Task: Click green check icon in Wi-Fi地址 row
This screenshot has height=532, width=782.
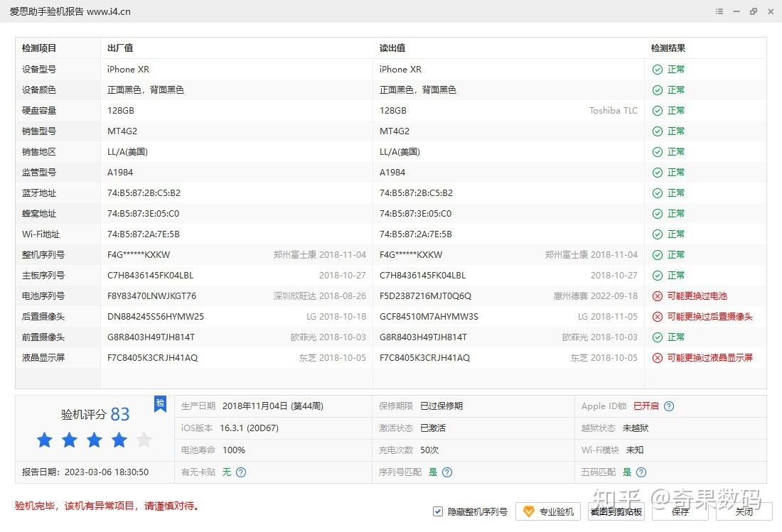Action: (658, 234)
